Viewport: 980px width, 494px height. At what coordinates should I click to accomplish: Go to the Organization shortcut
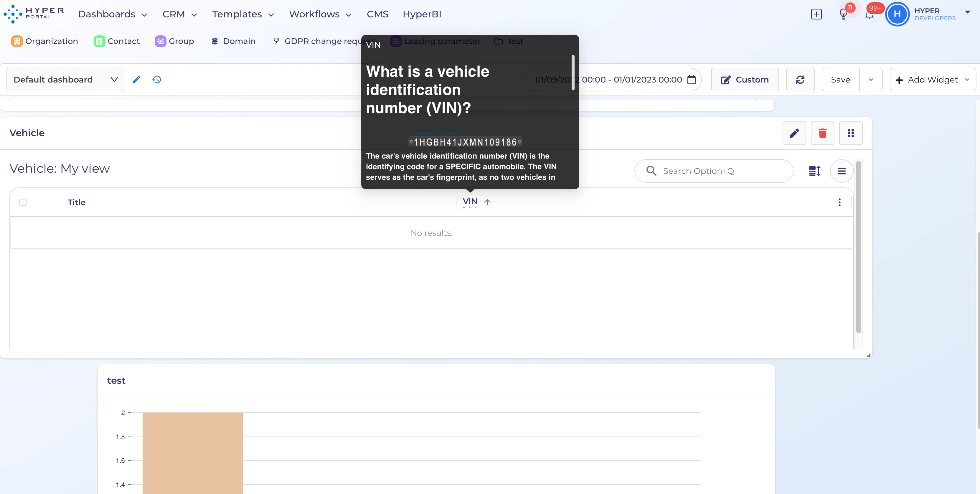tap(44, 41)
